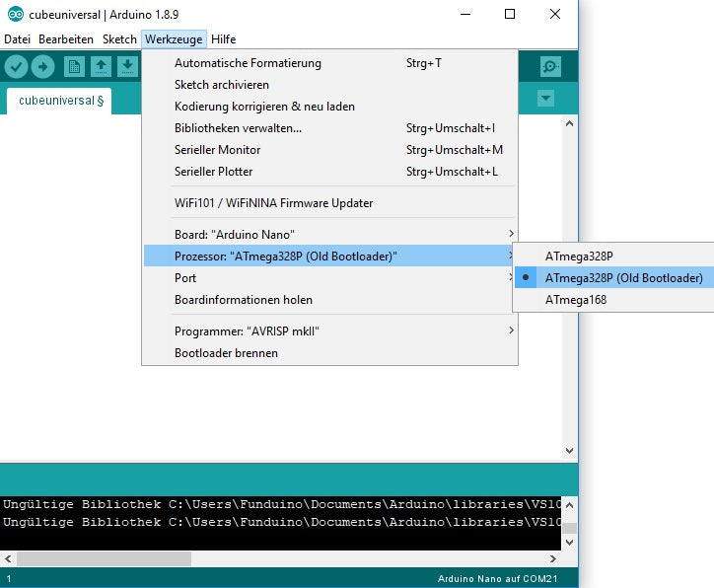
Task: Click editor scrollbar up arrow
Action: (569, 123)
